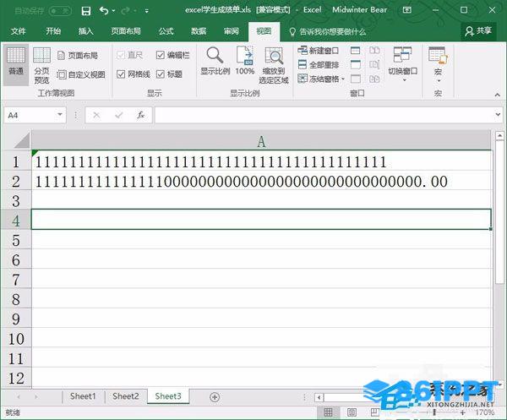Click the zoom slider handle
This screenshot has height=420, width=507.
tap(434, 412)
